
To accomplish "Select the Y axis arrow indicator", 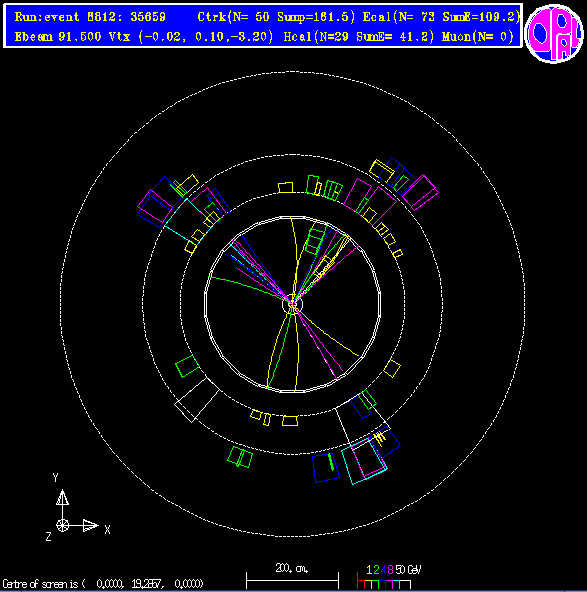I will tap(62, 499).
